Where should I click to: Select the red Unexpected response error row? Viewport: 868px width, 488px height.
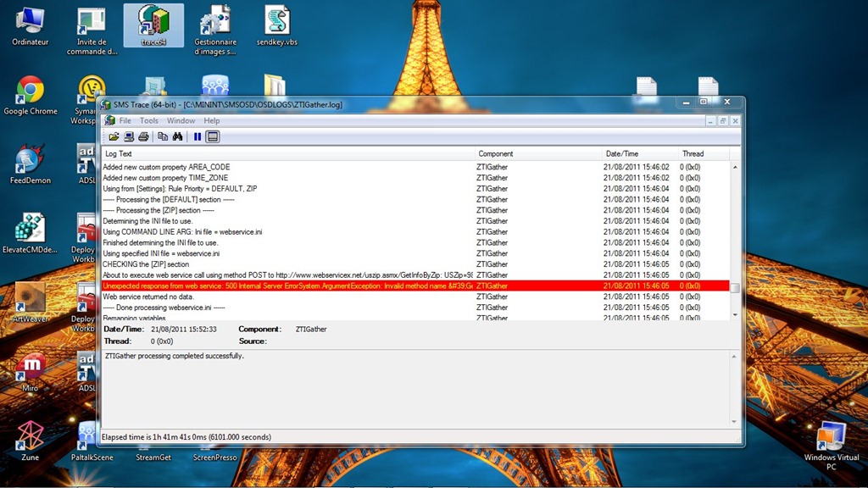coord(415,286)
